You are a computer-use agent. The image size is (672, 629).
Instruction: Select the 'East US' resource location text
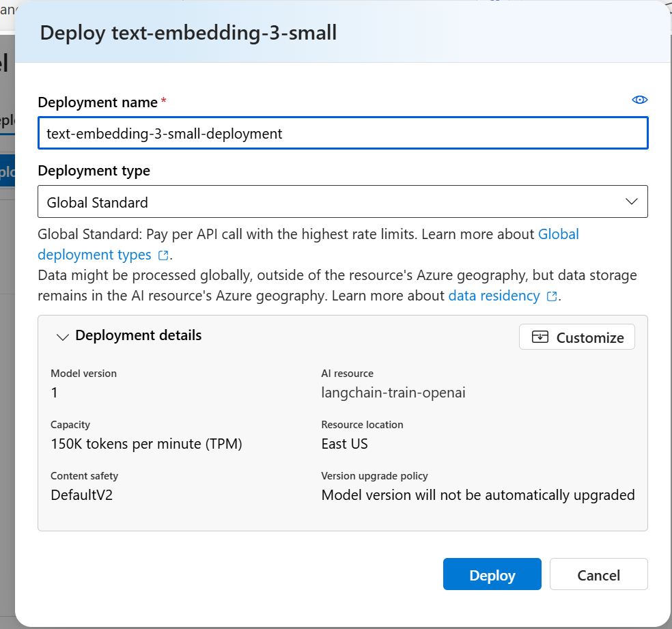[344, 444]
